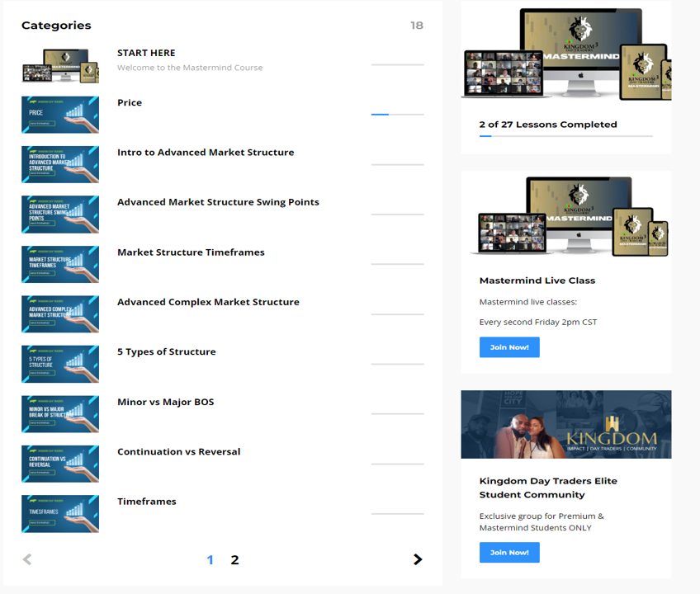Viewport: 700px width, 594px height.
Task: Open Advanced Market Structure Swing Points
Action: point(218,202)
